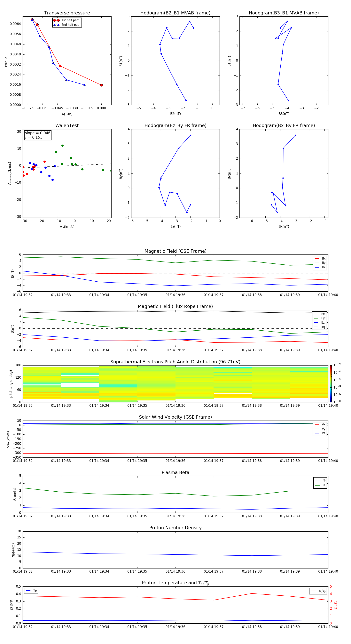
Task: Click the Suprathermal Electrons Pitch Angle Distribution title
Action: click(175, 362)
